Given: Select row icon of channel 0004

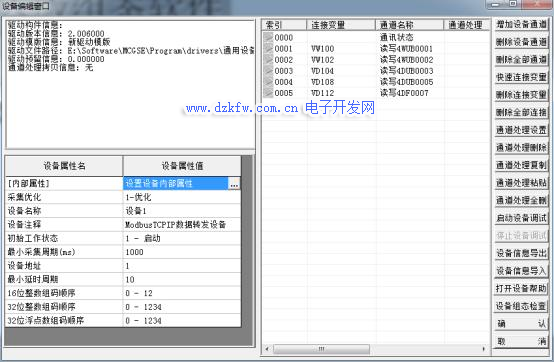Looking at the screenshot, I should [x=268, y=82].
